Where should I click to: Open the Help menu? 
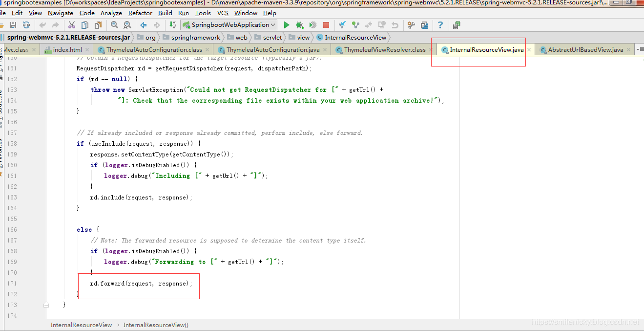pyautogui.click(x=270, y=13)
